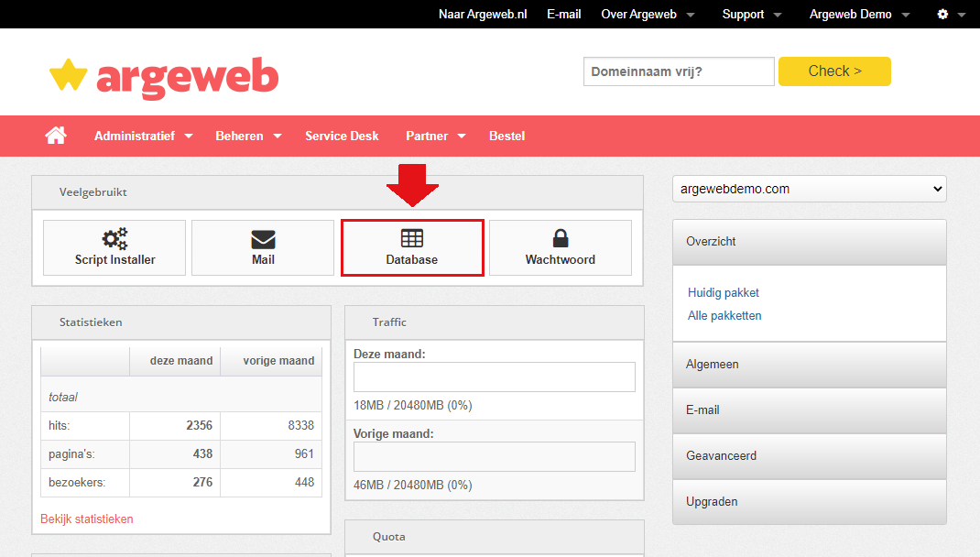Click the Vorige maand traffic progress bar

[x=495, y=457]
